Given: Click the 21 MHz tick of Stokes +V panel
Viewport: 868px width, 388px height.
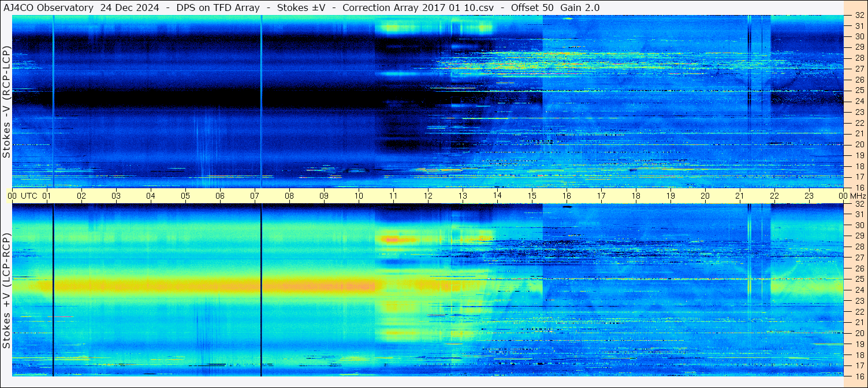Looking at the screenshot, I should [x=859, y=322].
